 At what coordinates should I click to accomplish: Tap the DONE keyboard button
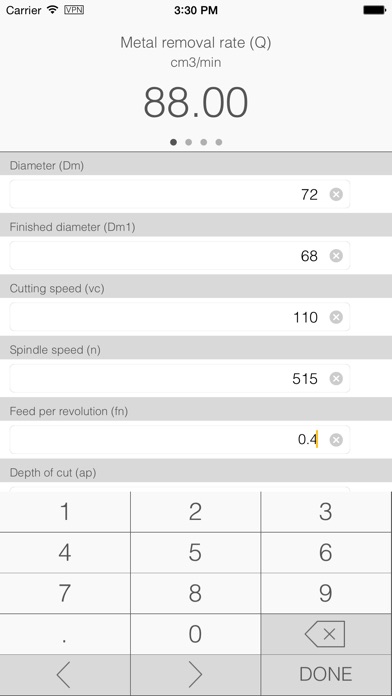(x=326, y=675)
